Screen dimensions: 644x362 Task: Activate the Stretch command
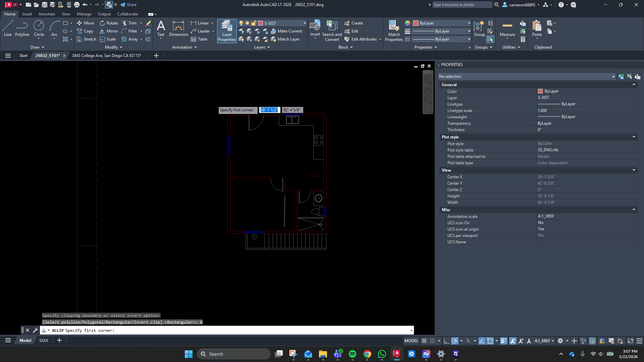(87, 39)
